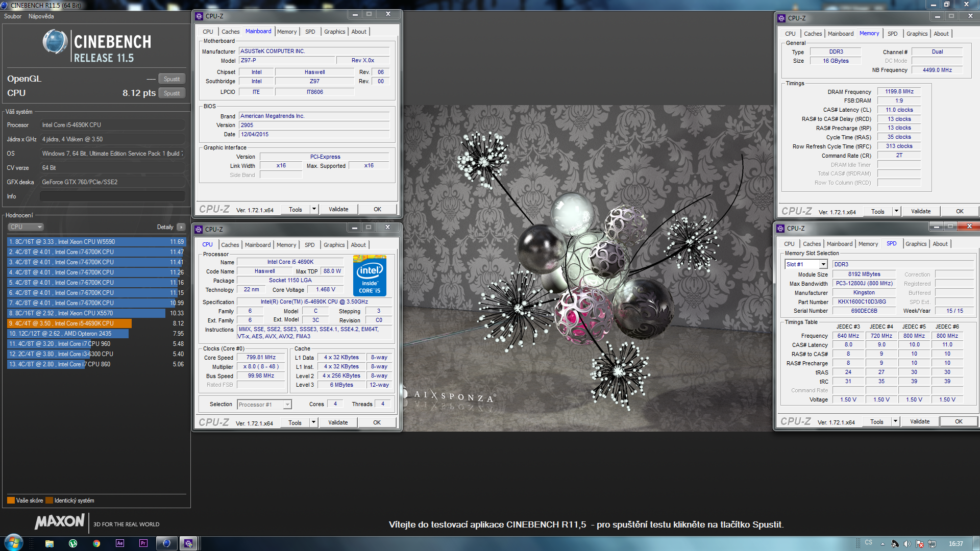This screenshot has width=980, height=551.
Task: Click Validate in the SPD CPU-Z window
Action: point(920,421)
